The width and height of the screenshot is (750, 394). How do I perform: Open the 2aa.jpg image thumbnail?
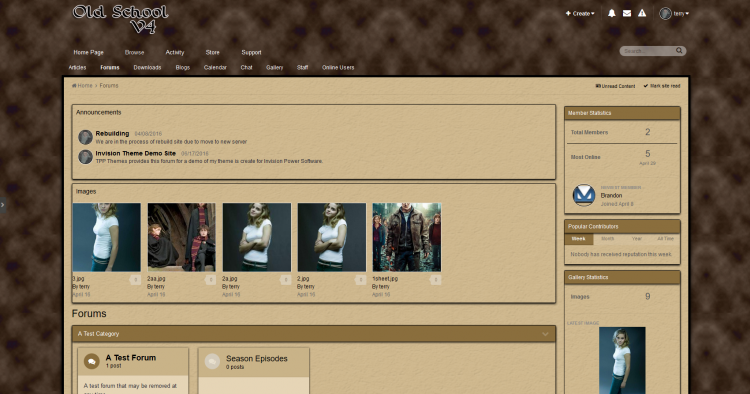point(182,237)
